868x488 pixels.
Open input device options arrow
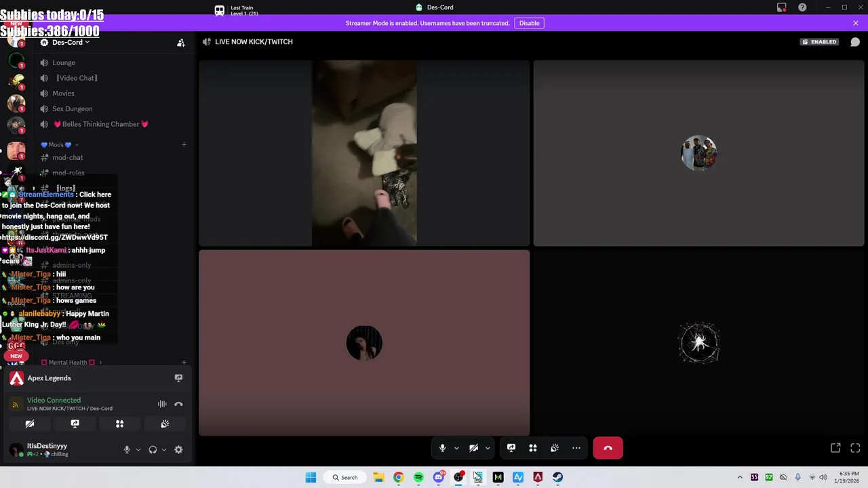coord(138,449)
